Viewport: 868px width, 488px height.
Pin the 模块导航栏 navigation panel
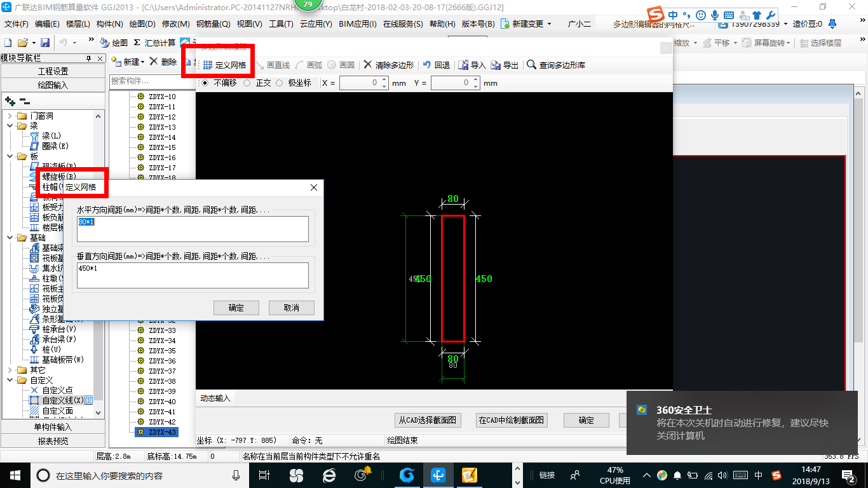(x=88, y=58)
